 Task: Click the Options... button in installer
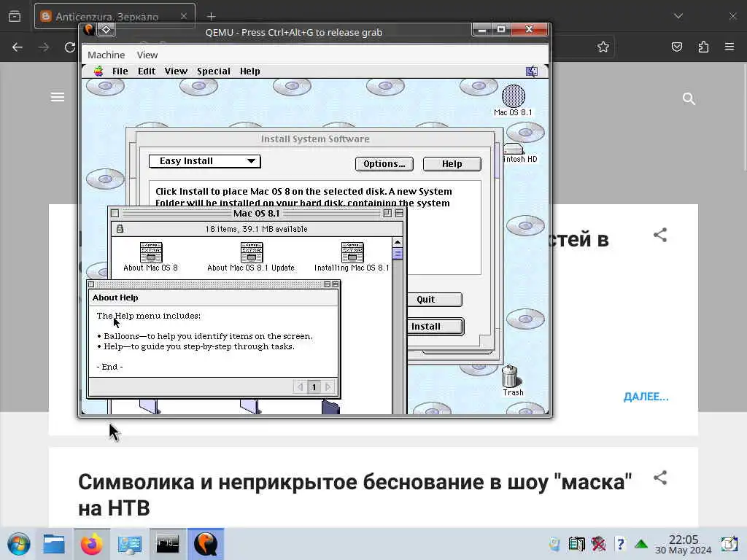pos(384,164)
